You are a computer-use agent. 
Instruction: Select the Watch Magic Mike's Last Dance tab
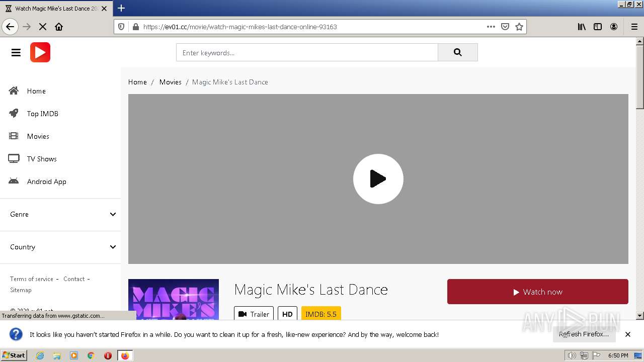pos(55,9)
